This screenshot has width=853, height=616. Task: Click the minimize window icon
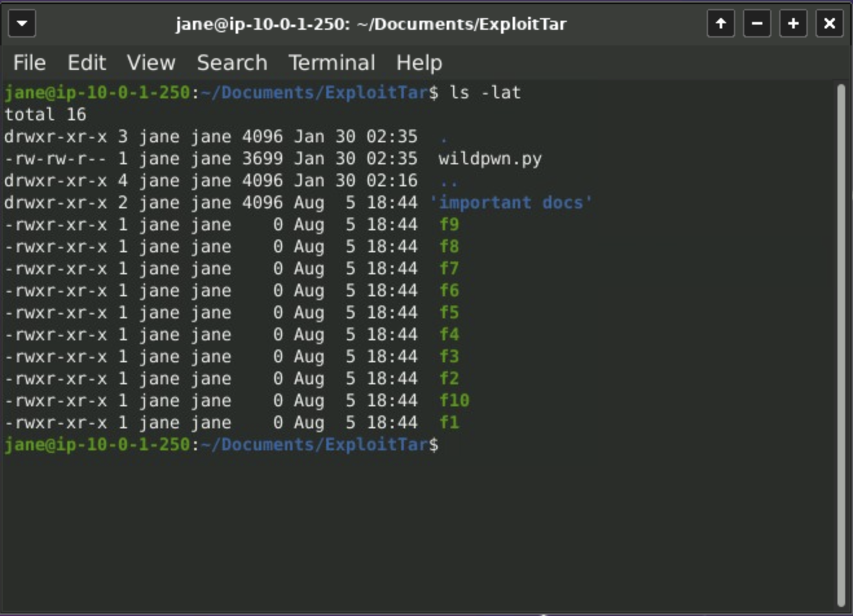(757, 23)
